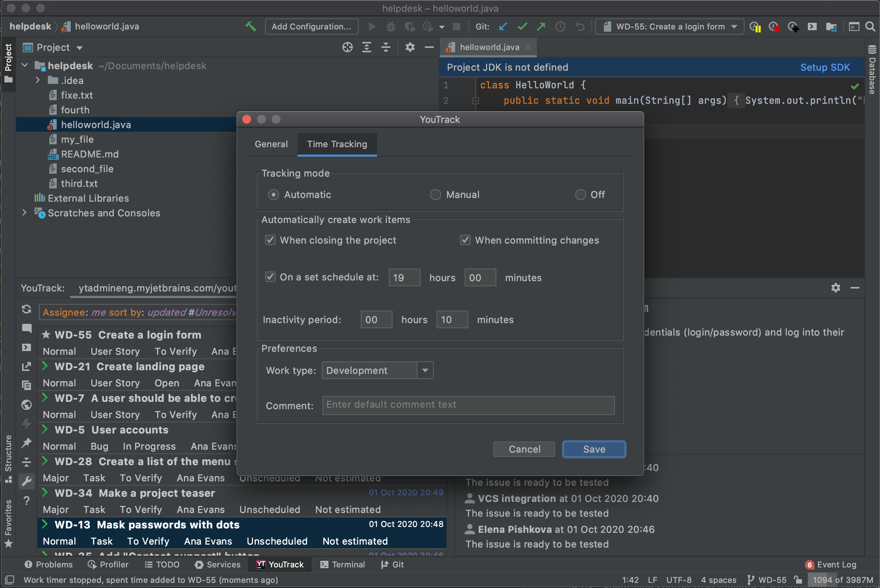Open Project panel settings gear

(410, 47)
